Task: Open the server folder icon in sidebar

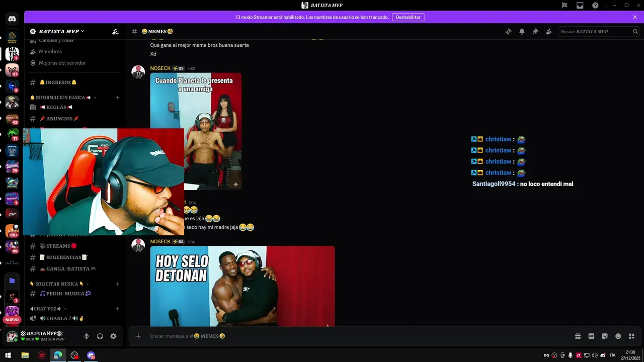Action: 12,281
